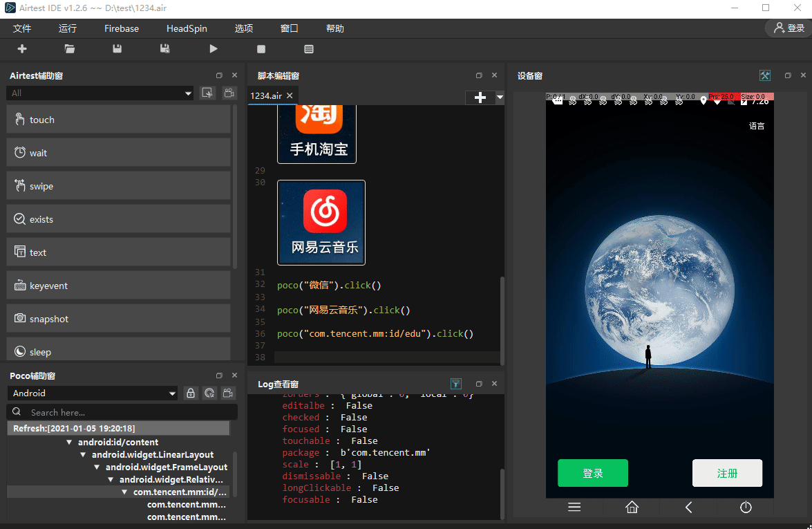Open the 选项 menu

click(x=244, y=28)
